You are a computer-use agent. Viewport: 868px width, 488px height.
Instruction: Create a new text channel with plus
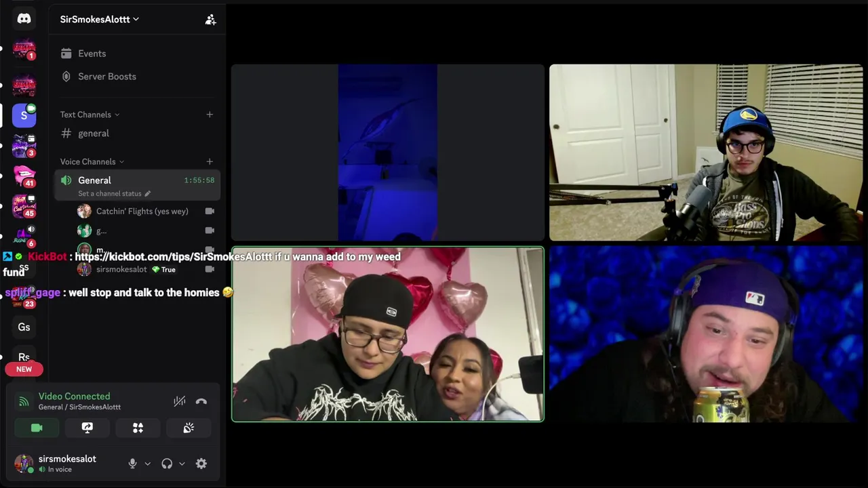210,115
